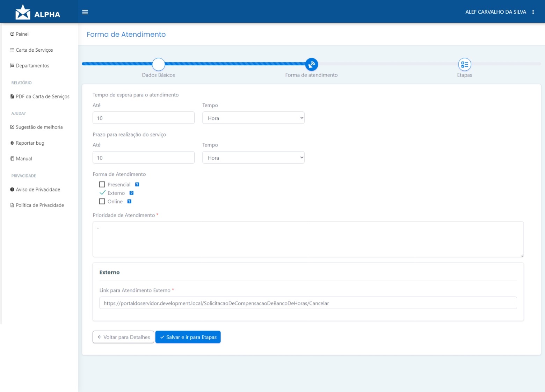Open PDF da Carta de Serviços
The width and height of the screenshot is (545, 392).
click(x=43, y=96)
